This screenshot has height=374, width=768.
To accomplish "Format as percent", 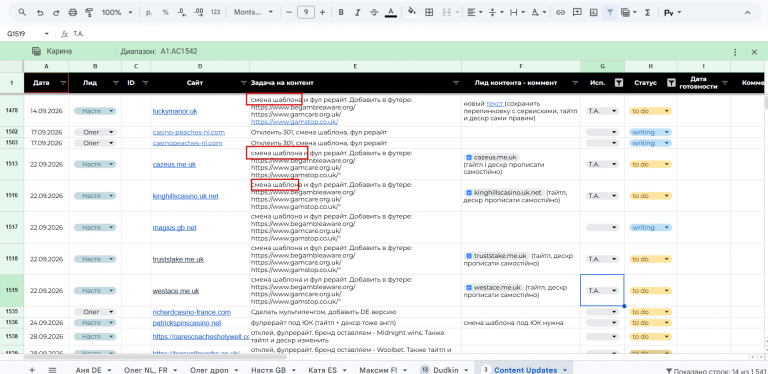I will (166, 12).
